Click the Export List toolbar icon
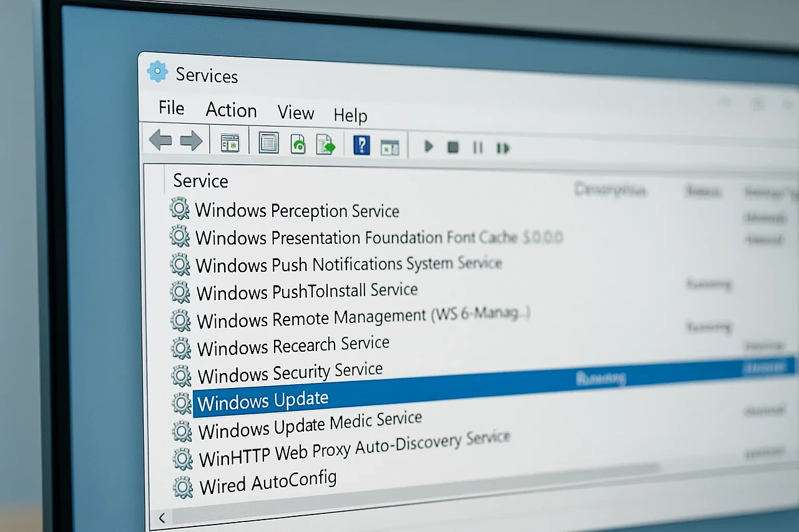The height and width of the screenshot is (532, 799). [325, 145]
